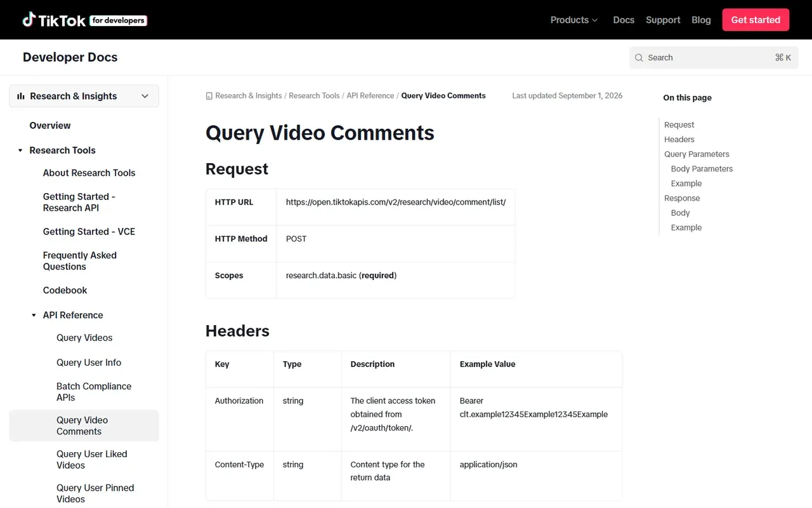Click the application/json example value
This screenshot has height=508, width=812.
coord(488,465)
